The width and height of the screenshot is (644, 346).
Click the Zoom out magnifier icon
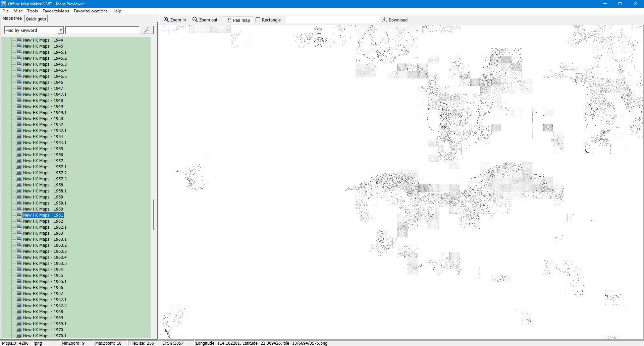point(195,20)
